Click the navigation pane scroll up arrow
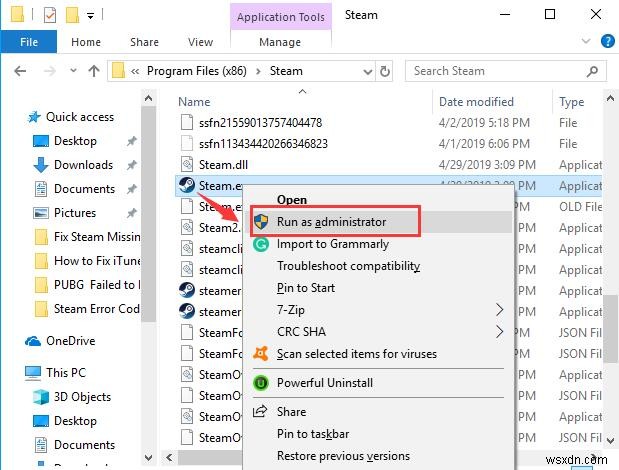619x470 pixels. 148,98
